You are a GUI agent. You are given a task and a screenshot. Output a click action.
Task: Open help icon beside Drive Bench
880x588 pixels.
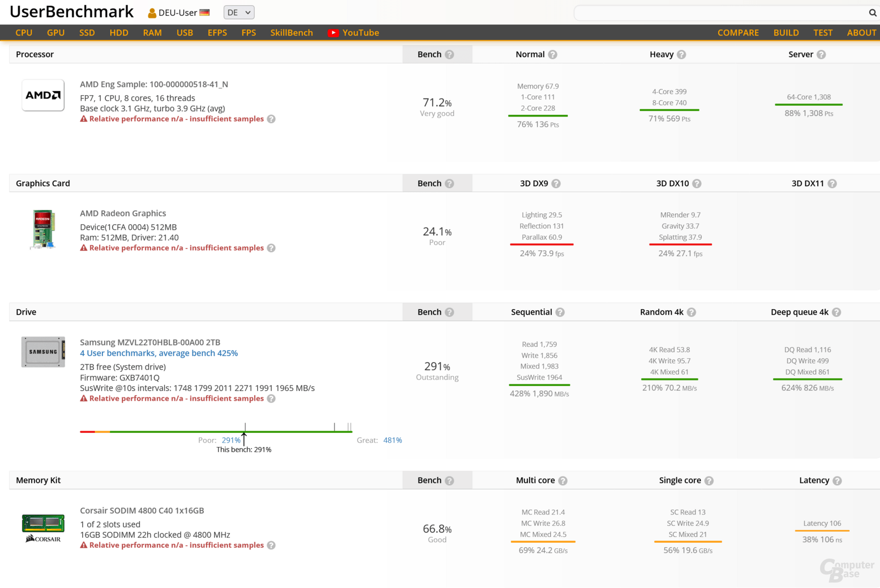click(450, 312)
